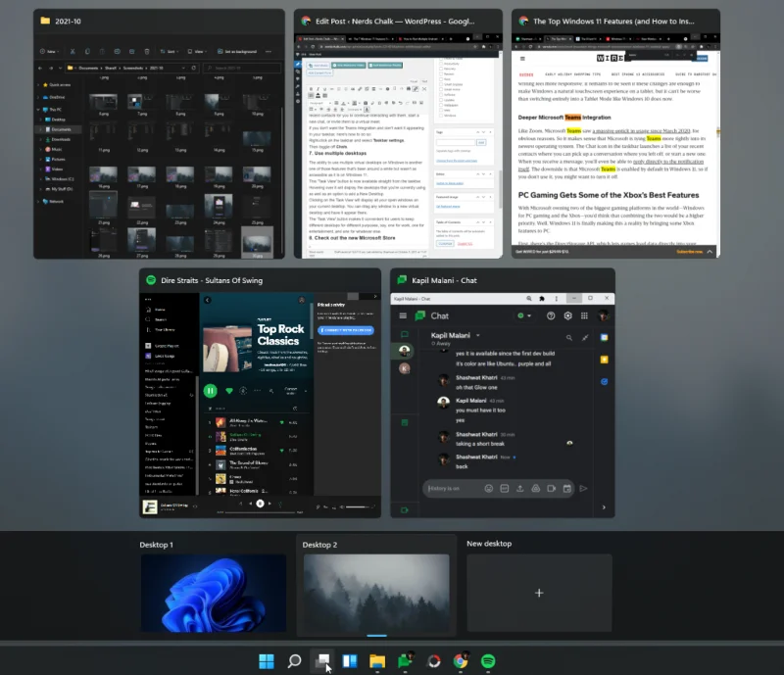
Task: Open the emoji picker in the chat compose bar
Action: pos(489,488)
